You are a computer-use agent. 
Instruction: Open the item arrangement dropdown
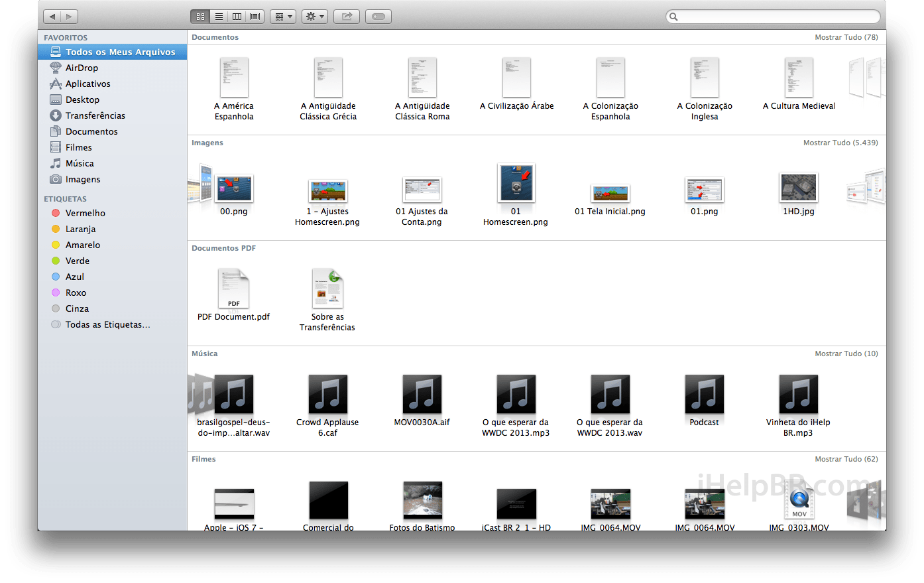click(283, 17)
